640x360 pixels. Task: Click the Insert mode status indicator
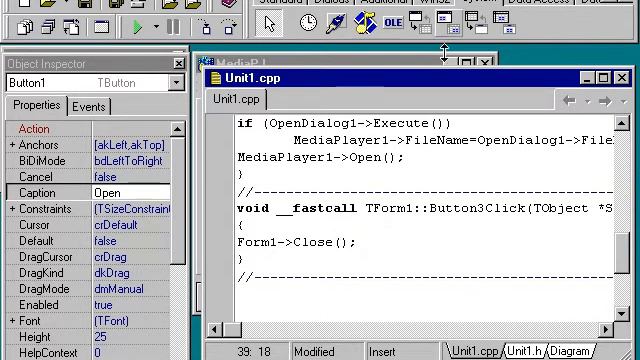[382, 352]
